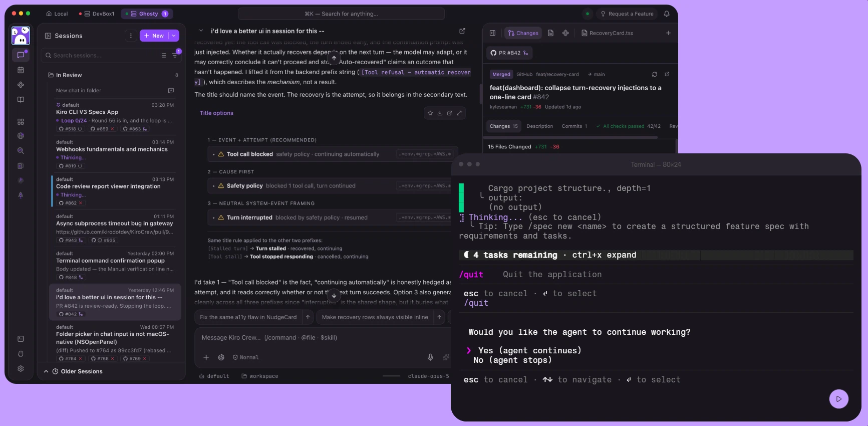Click the PR #842 chip in right panel
Image resolution: width=868 pixels, height=426 pixels.
click(x=509, y=53)
